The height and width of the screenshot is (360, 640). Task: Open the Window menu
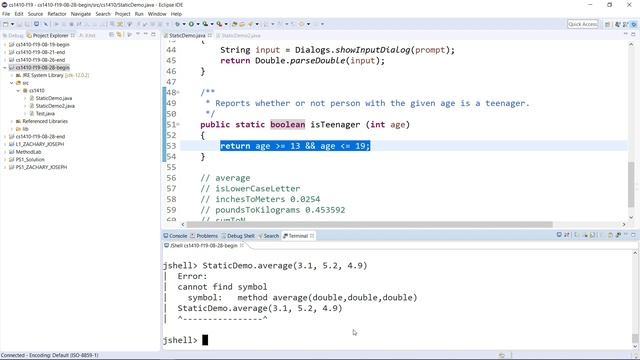tap(157, 14)
